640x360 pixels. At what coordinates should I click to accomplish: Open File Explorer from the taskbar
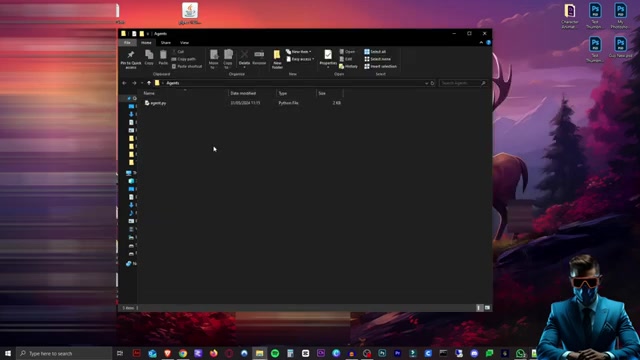(260, 353)
